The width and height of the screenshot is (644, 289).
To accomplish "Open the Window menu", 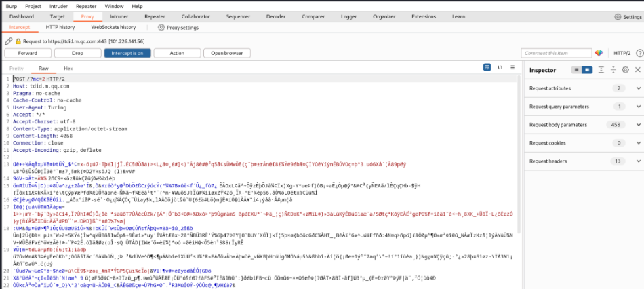I will (114, 6).
